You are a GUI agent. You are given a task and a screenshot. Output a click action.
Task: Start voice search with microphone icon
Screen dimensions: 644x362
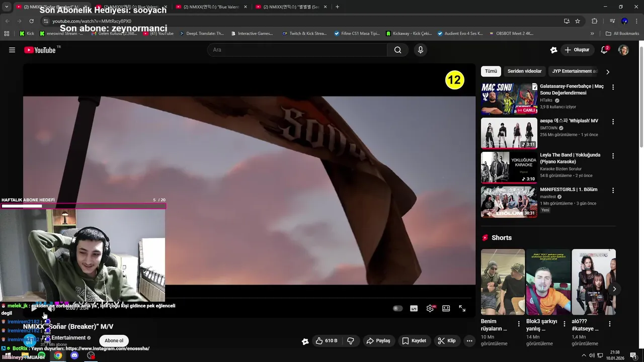421,50
